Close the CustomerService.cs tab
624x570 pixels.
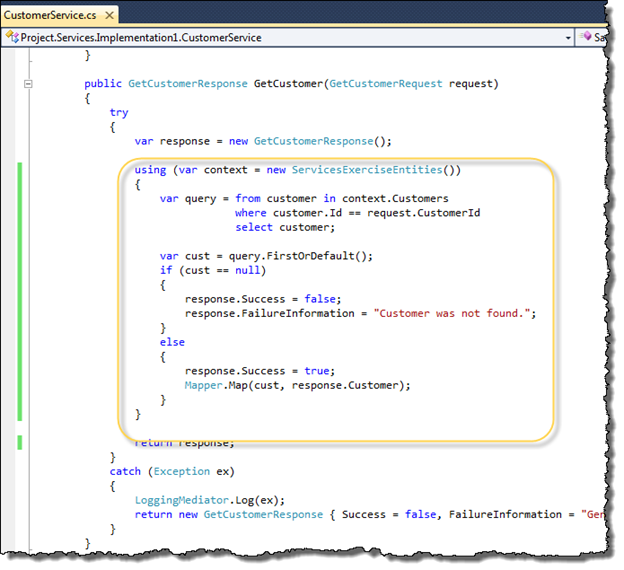pyautogui.click(x=109, y=16)
